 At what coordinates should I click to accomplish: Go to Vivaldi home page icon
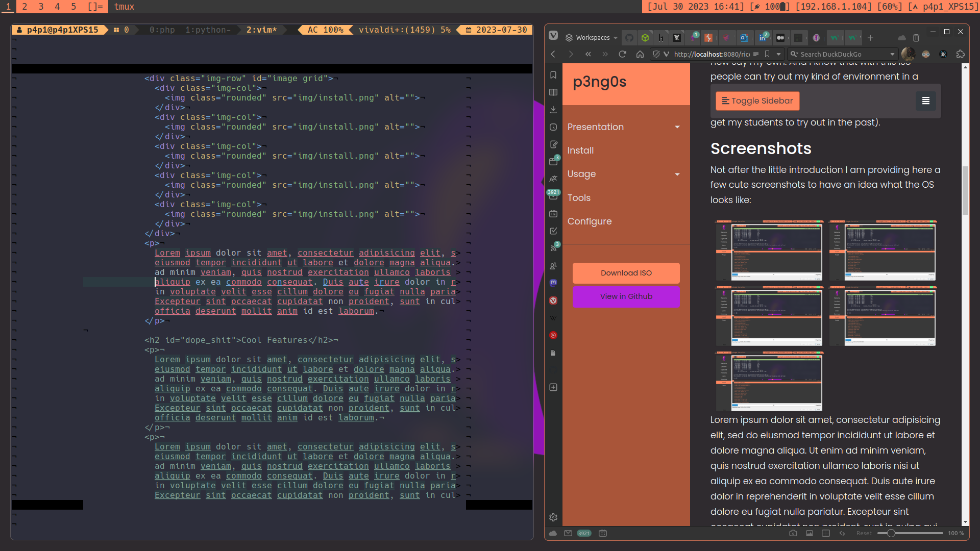[x=640, y=54]
